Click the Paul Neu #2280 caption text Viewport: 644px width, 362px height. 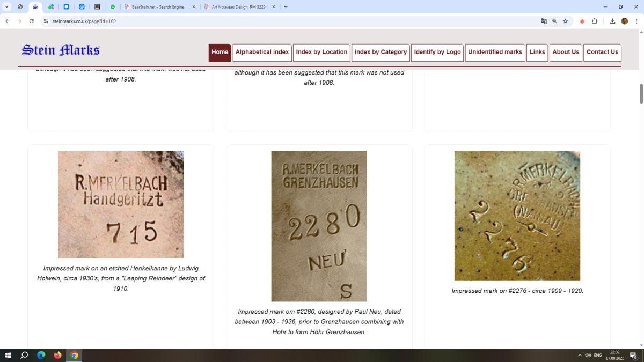click(x=319, y=322)
